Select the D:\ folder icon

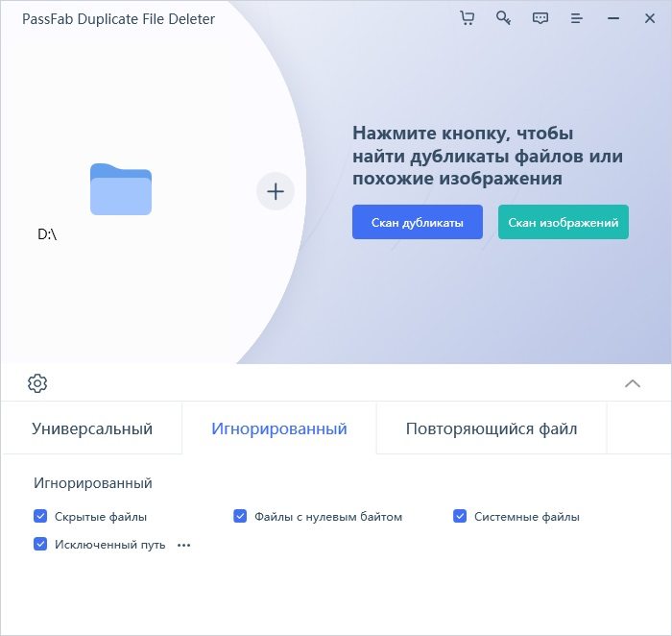tap(121, 189)
